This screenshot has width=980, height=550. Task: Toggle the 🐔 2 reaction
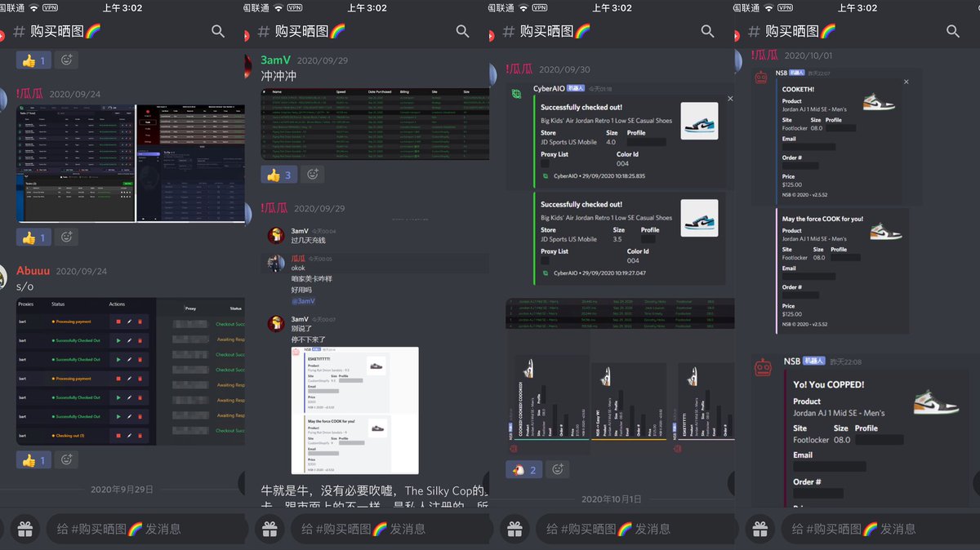[524, 469]
